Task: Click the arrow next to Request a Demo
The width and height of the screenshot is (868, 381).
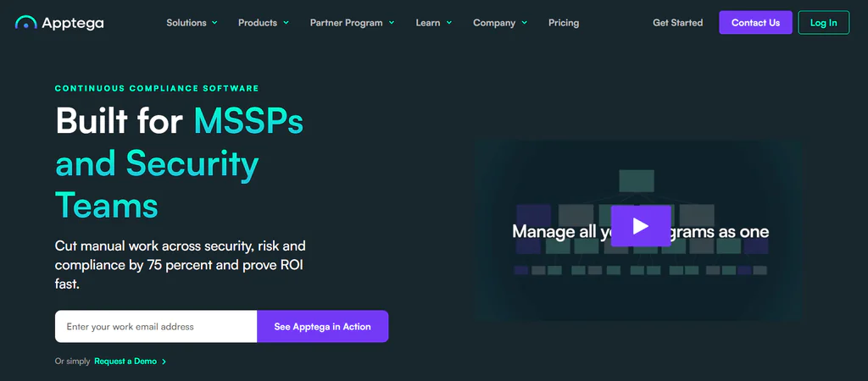Action: click(x=164, y=362)
